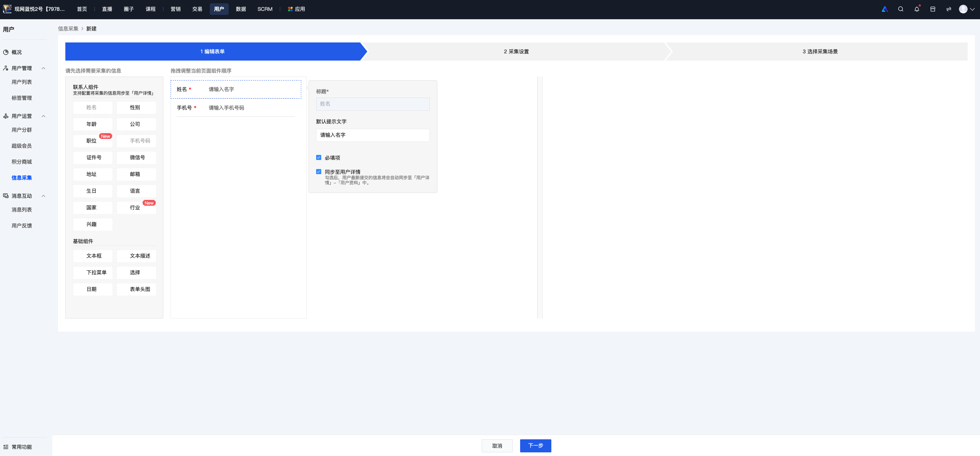Open 标签管理 in sidebar
Image resolution: width=980 pixels, height=456 pixels.
click(22, 98)
